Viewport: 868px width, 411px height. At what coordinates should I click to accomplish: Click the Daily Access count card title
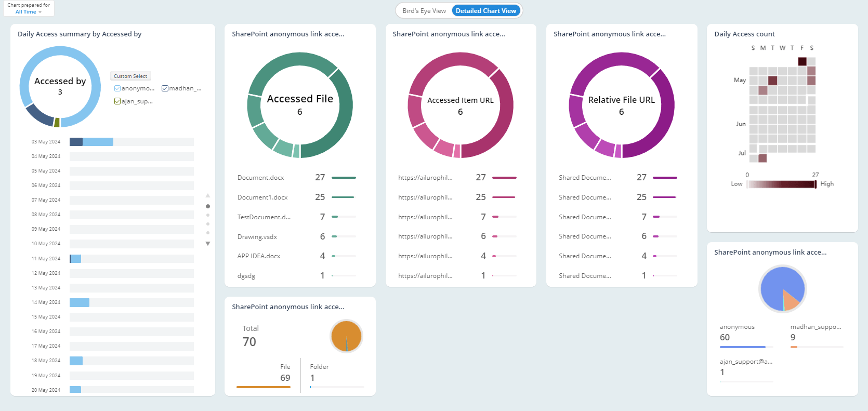click(744, 34)
